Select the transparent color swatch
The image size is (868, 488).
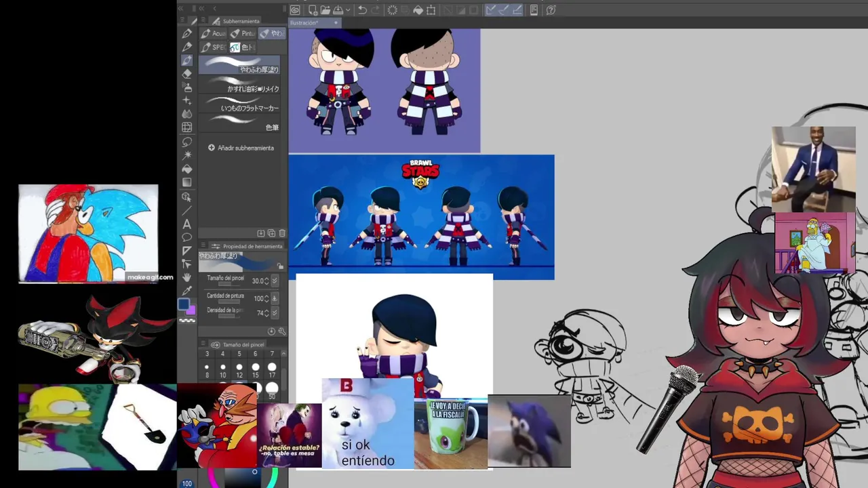[187, 321]
